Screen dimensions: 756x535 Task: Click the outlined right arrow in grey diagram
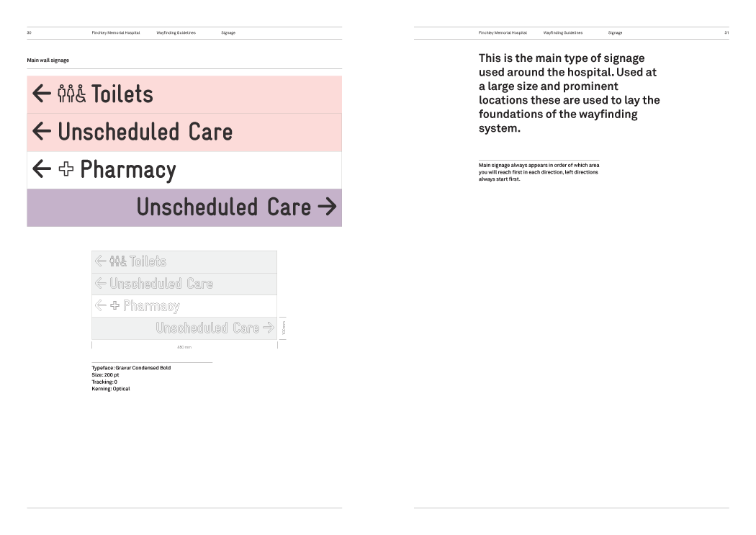[268, 328]
